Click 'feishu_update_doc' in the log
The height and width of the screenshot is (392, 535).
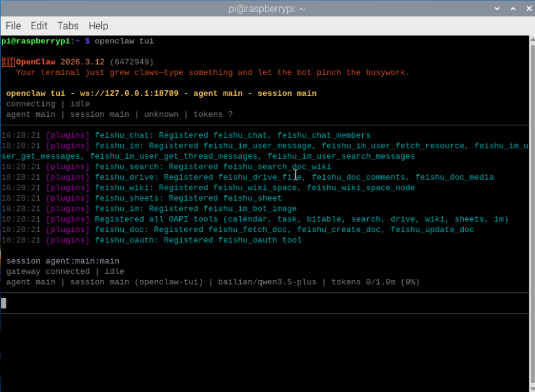(x=432, y=229)
